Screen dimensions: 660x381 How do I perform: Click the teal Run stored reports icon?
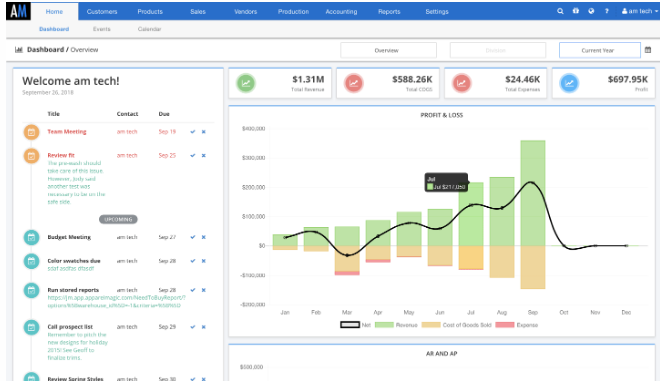pos(31,290)
